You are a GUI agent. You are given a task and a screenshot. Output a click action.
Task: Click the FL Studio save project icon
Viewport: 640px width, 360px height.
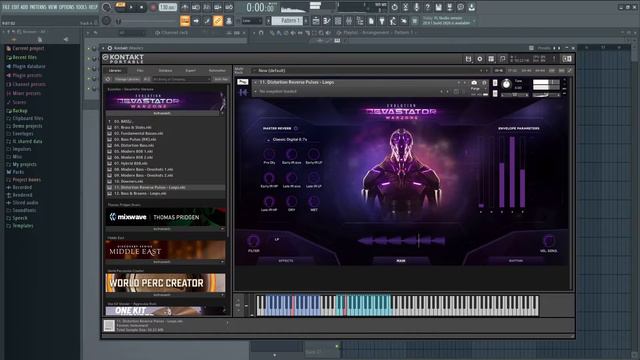[438, 7]
